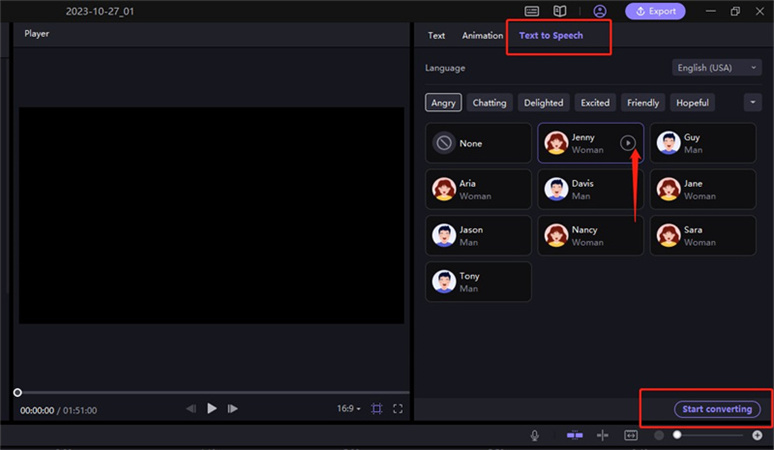774x450 pixels.
Task: Click the Start converting button
Action: (x=715, y=409)
